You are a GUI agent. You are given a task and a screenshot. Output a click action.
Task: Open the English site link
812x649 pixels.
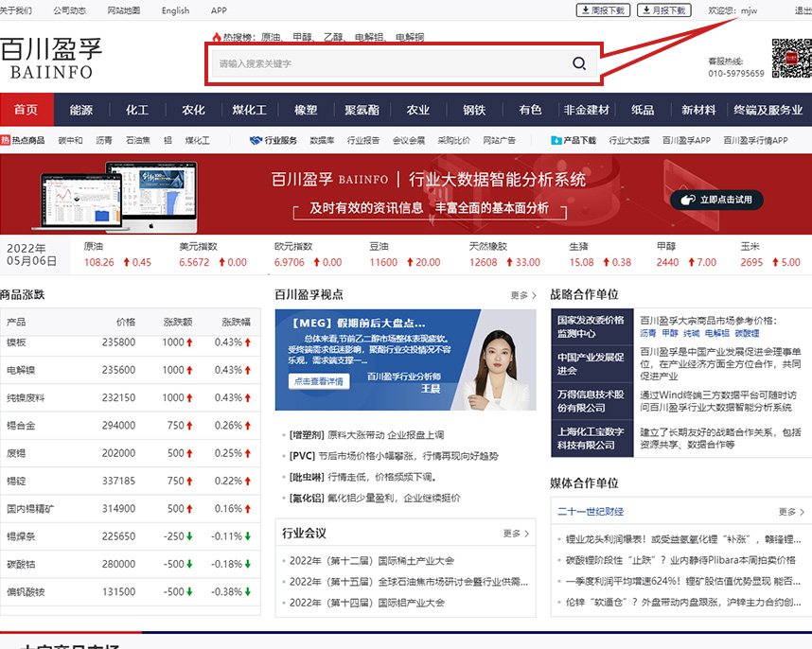175,10
